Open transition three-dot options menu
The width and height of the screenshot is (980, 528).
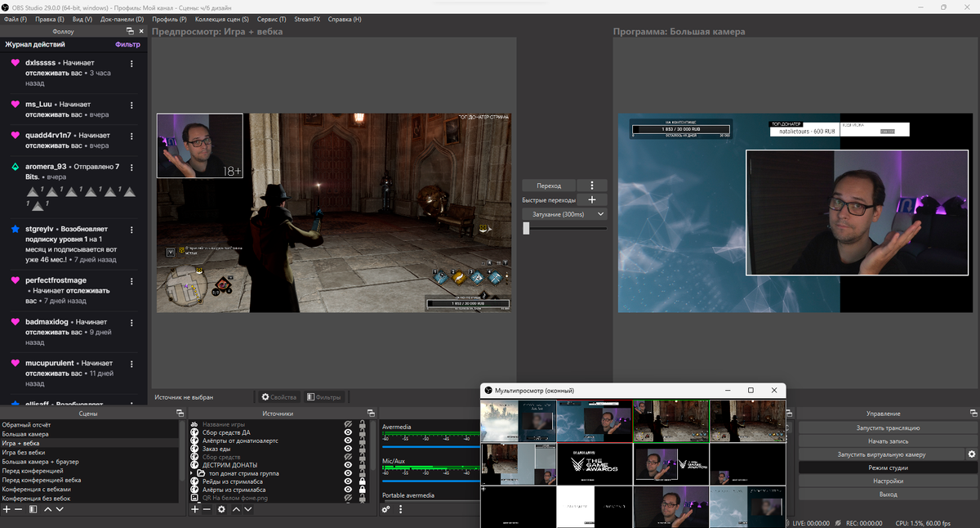coord(592,186)
